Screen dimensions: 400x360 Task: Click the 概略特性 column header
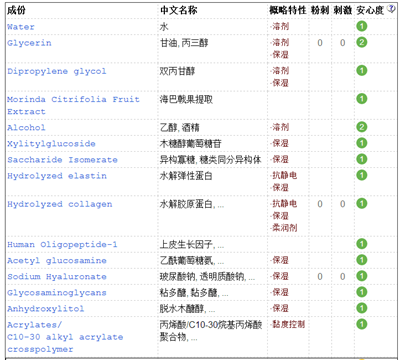point(287,10)
